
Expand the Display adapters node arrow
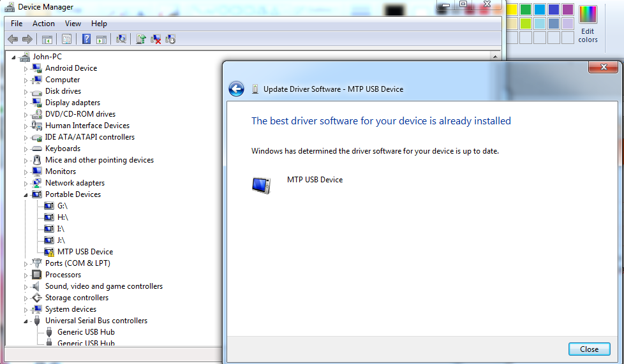(x=26, y=103)
